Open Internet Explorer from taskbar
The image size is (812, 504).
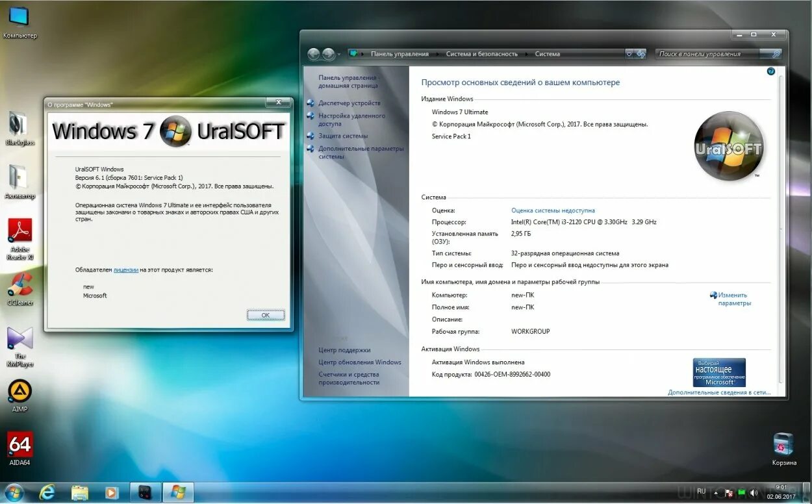47,492
